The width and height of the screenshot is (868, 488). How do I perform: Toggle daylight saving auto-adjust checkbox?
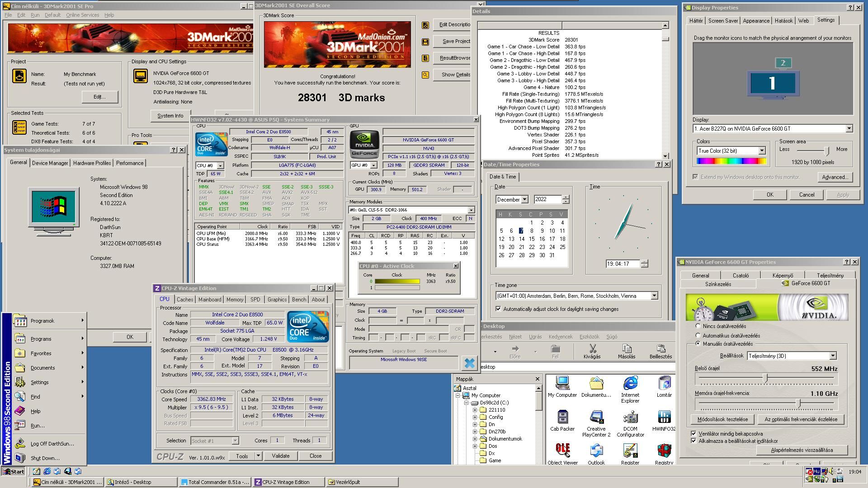point(499,309)
